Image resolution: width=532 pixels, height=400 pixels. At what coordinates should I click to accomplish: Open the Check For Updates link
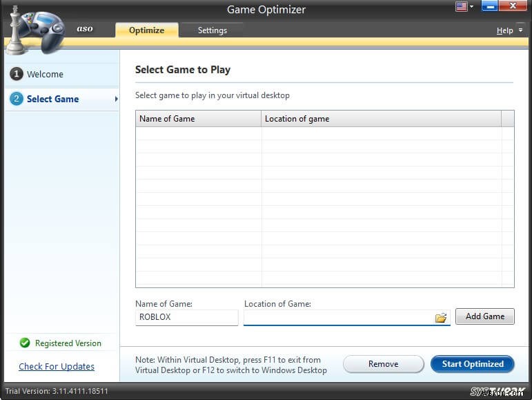[x=57, y=367]
